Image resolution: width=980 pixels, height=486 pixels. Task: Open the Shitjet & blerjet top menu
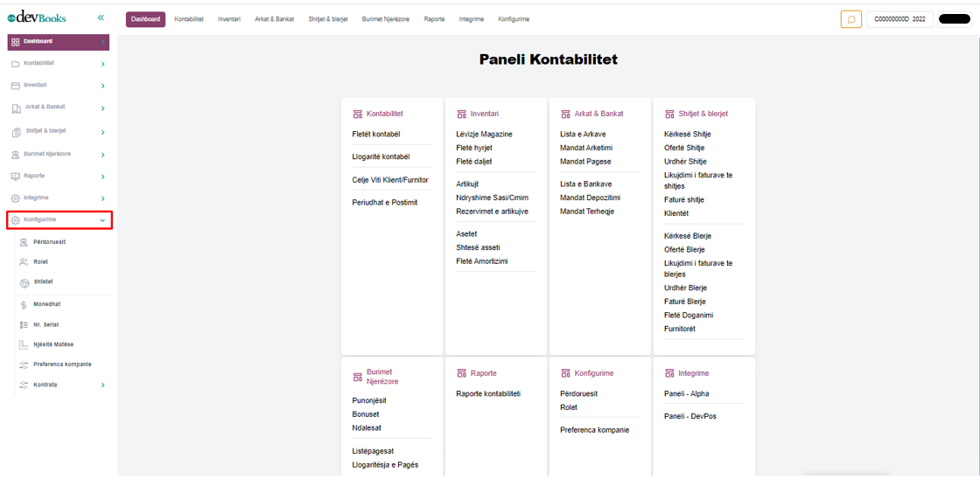click(x=328, y=19)
